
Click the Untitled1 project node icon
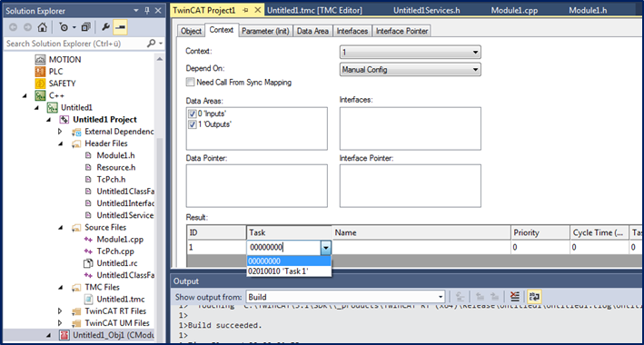point(52,108)
